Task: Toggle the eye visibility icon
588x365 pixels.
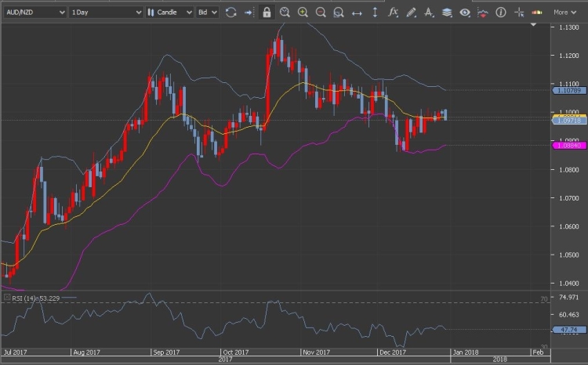Action: pyautogui.click(x=465, y=13)
